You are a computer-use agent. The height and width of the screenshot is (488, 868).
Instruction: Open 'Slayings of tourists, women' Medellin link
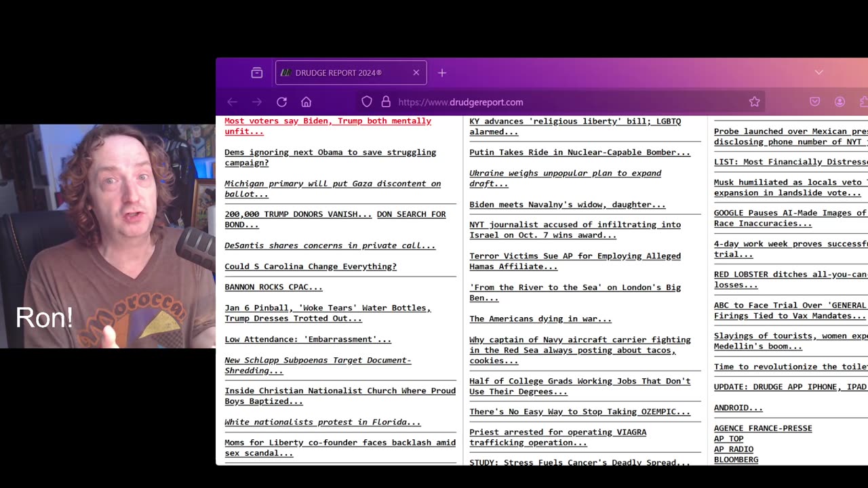pos(791,341)
